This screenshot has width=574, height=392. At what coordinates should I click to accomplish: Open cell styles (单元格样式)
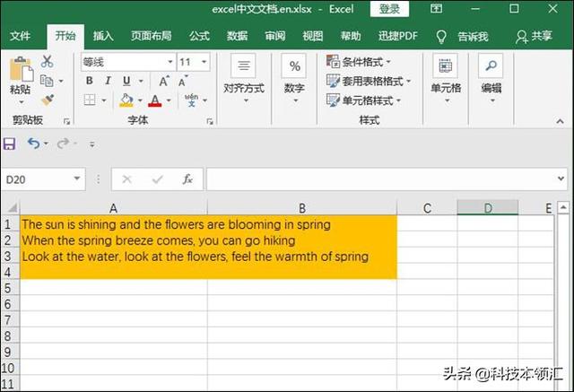coord(364,100)
